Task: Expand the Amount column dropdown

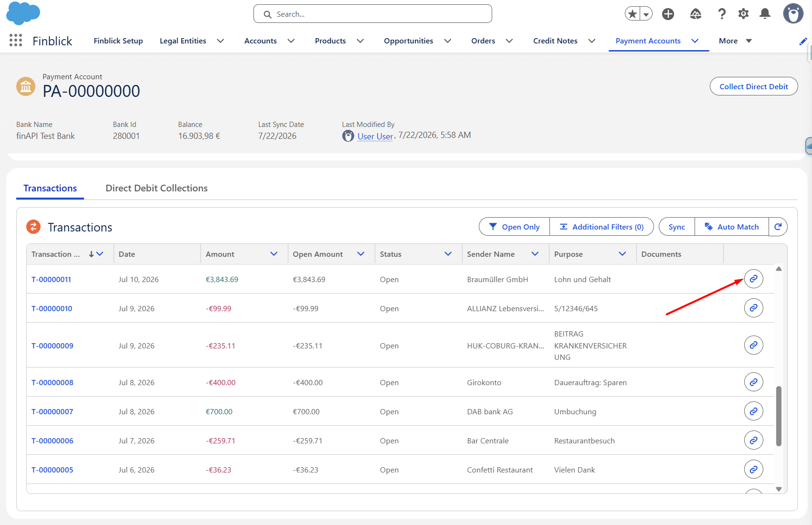Action: click(274, 254)
